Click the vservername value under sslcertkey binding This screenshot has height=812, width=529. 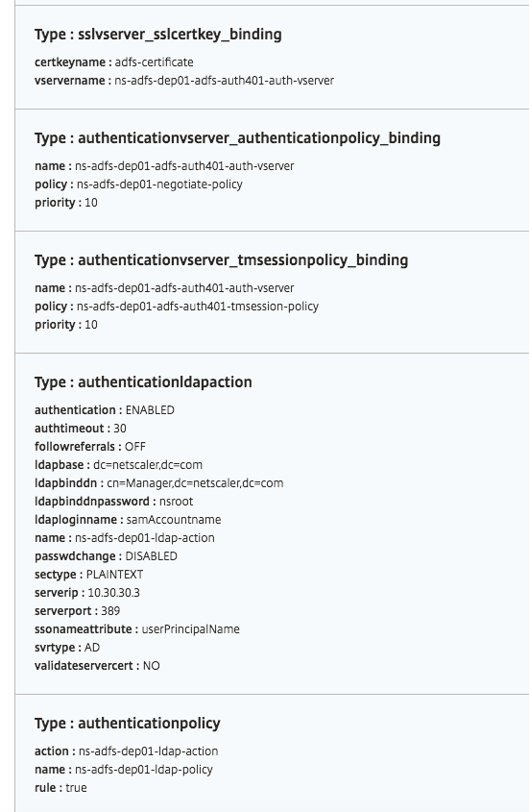224,81
